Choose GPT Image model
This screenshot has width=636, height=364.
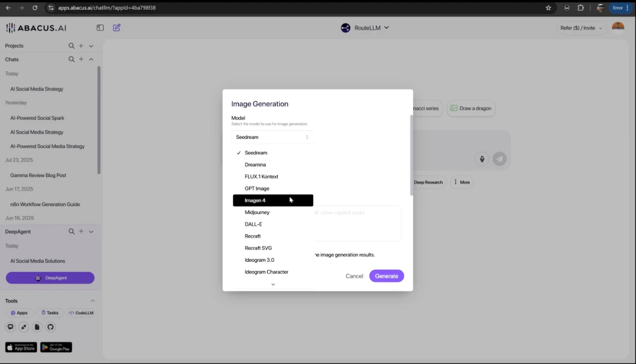[273, 189]
